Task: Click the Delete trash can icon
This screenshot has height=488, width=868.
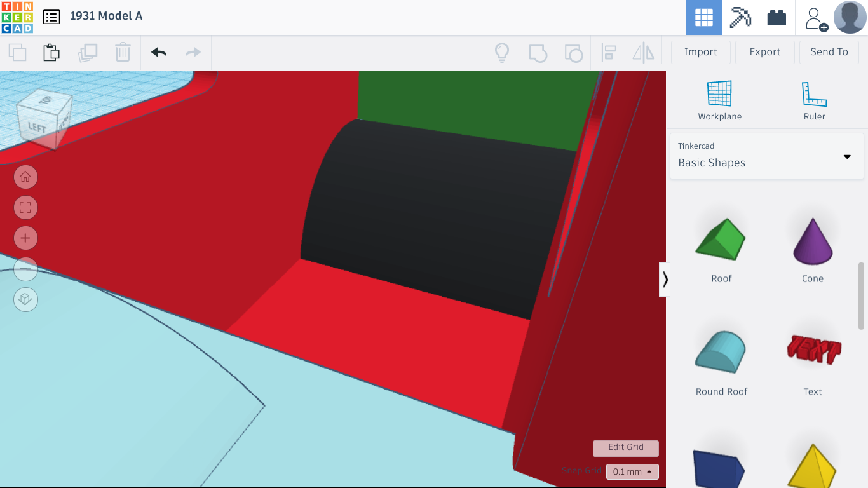Action: [x=123, y=52]
